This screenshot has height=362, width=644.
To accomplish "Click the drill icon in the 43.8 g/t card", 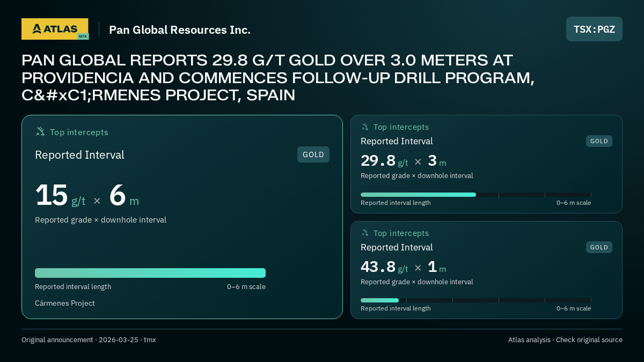I will coord(365,233).
